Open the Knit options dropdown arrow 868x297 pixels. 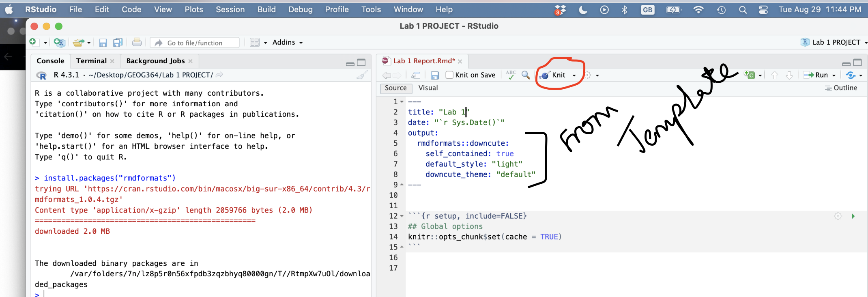tap(574, 75)
